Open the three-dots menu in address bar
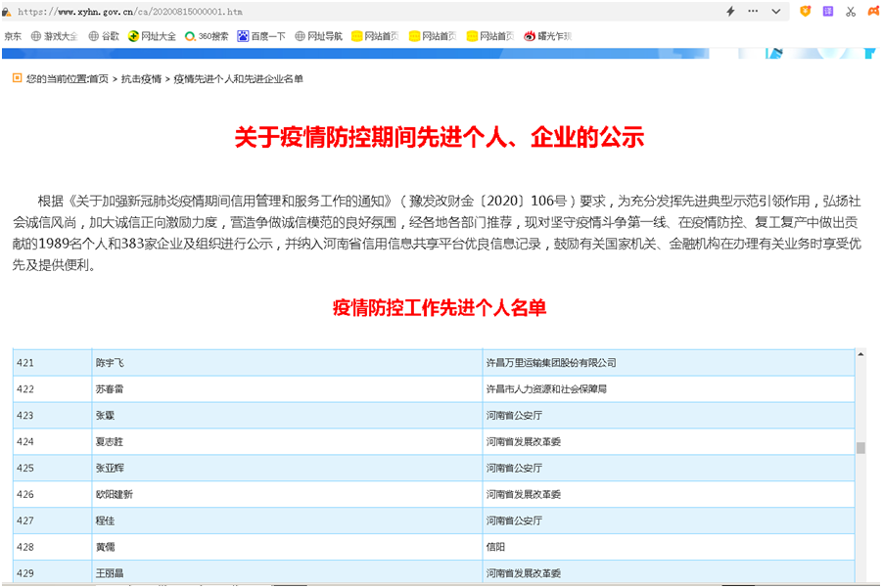This screenshot has width=882, height=588. [x=753, y=11]
